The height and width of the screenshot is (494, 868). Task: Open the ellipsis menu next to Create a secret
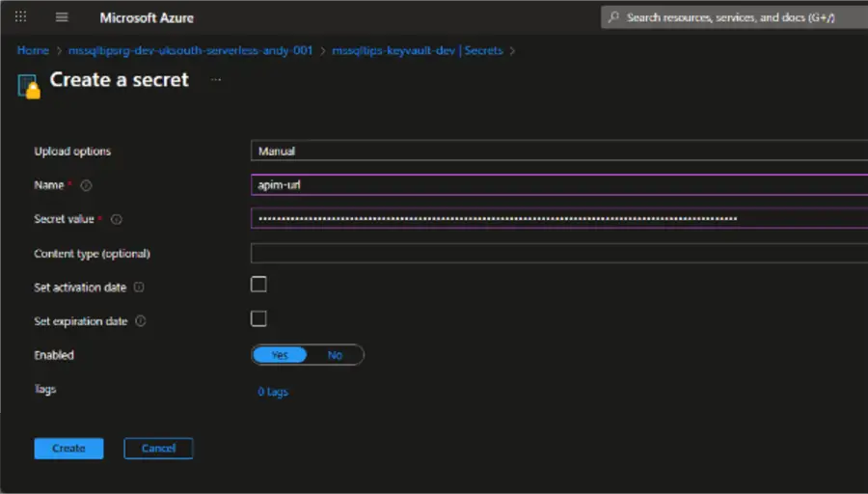click(x=216, y=80)
